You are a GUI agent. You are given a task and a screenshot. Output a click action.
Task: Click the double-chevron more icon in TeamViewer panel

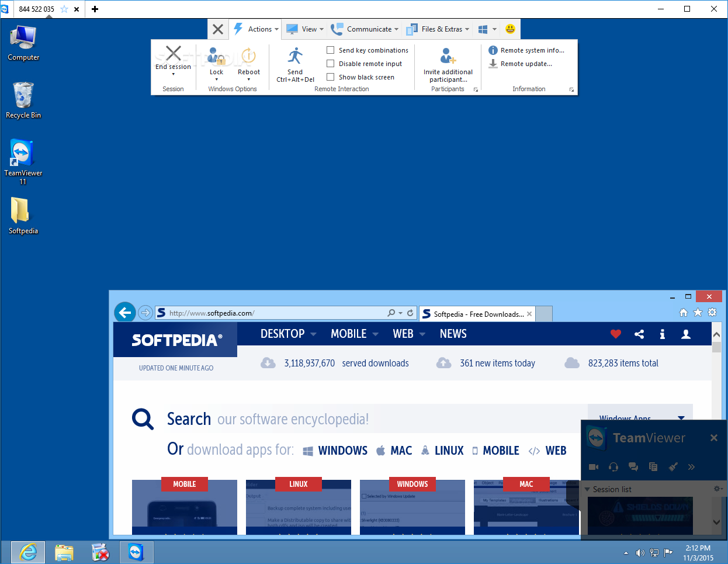692,466
